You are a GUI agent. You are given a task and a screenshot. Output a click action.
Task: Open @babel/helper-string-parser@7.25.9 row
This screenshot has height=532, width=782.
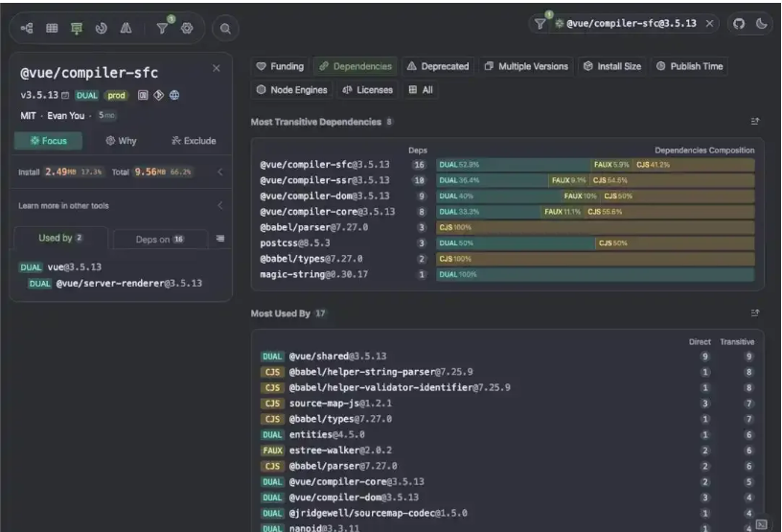click(381, 372)
